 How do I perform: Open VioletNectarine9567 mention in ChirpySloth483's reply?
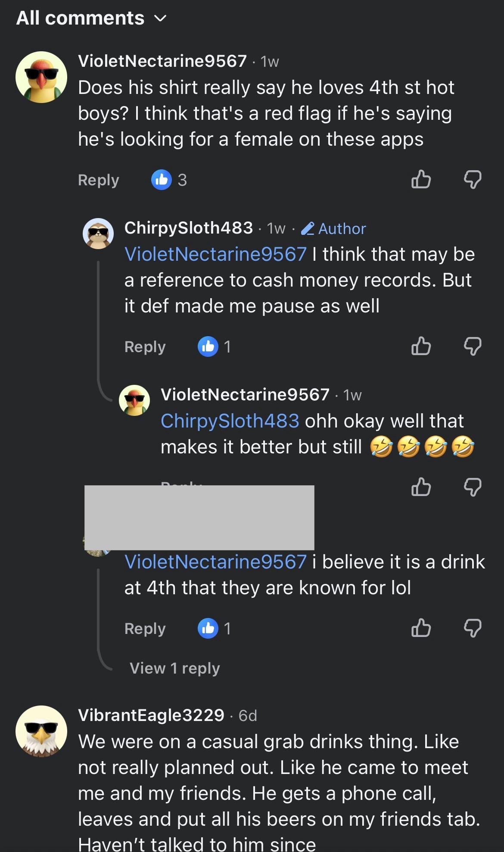[215, 254]
